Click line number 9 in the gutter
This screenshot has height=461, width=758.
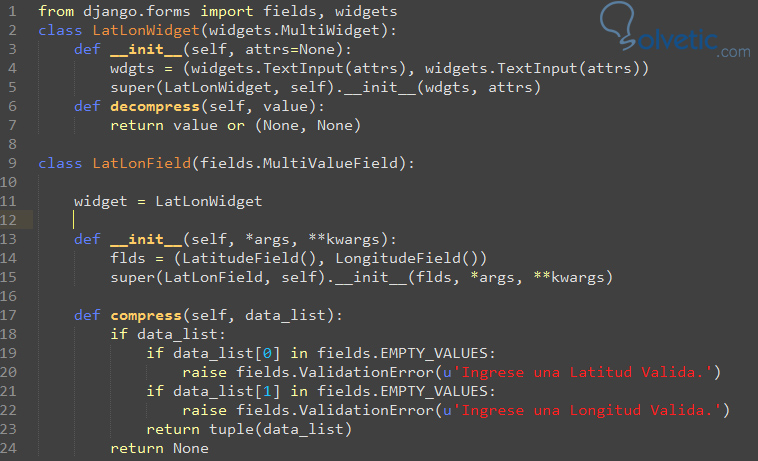[x=10, y=163]
